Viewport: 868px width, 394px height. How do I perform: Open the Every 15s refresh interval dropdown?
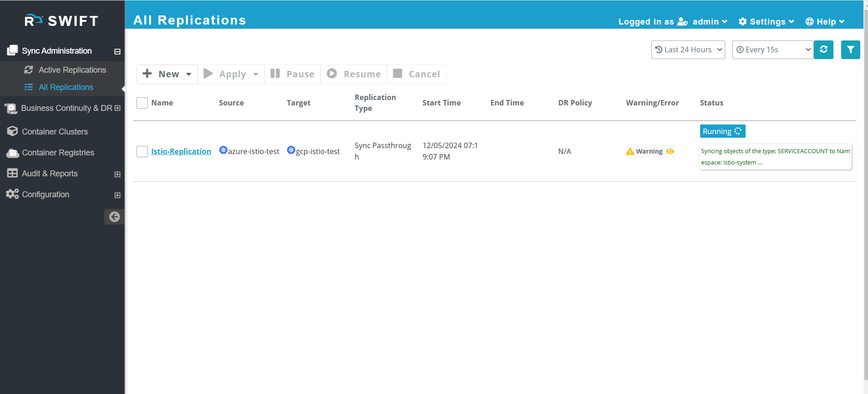coord(773,50)
